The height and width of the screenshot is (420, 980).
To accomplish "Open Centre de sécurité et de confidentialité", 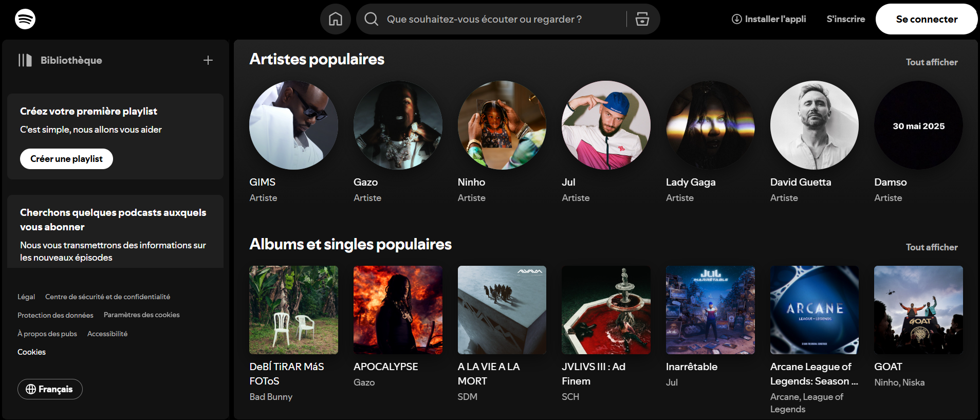I will point(107,297).
